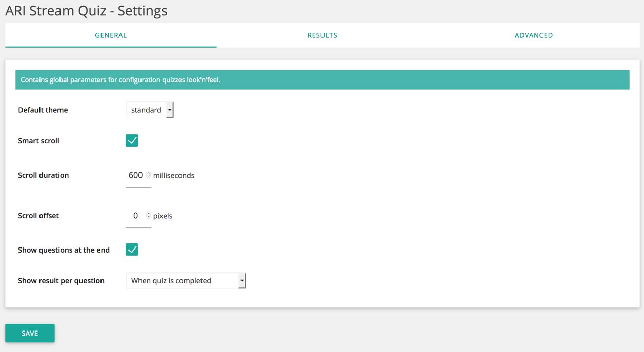
Task: Click the 'ARI Stream Quiz - Settings' heading
Action: pyautogui.click(x=86, y=11)
